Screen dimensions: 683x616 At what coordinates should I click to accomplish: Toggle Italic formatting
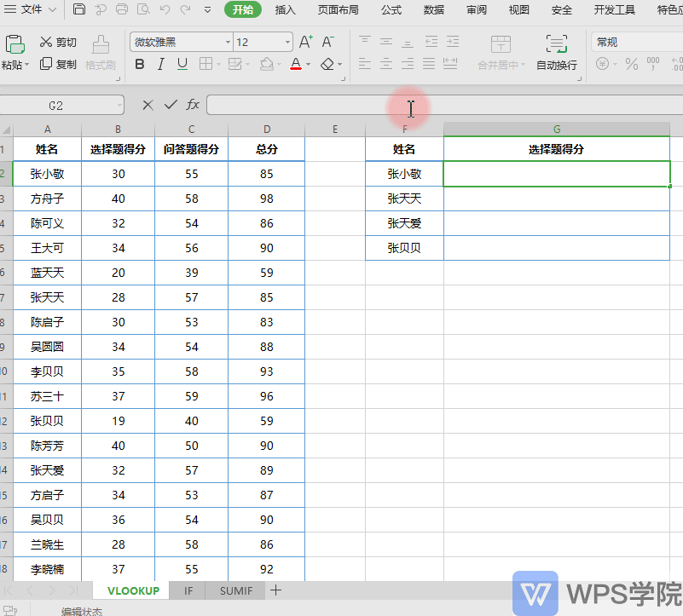pos(161,65)
